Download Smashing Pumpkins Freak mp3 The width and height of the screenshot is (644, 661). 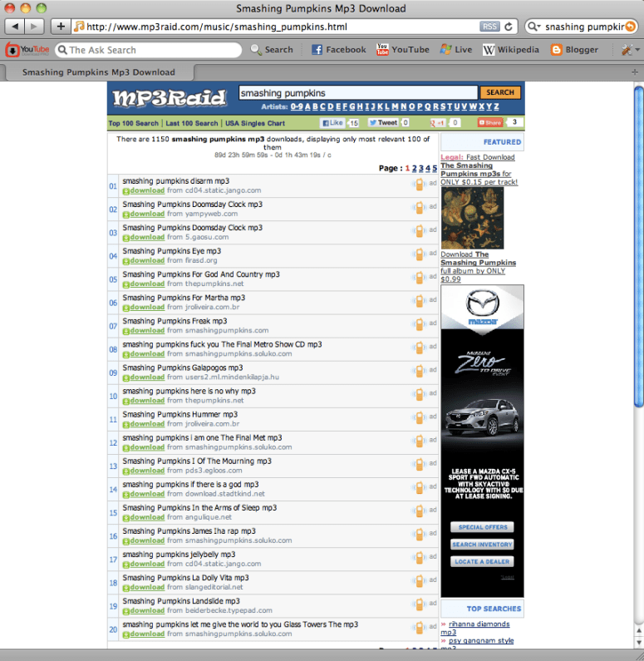point(144,331)
